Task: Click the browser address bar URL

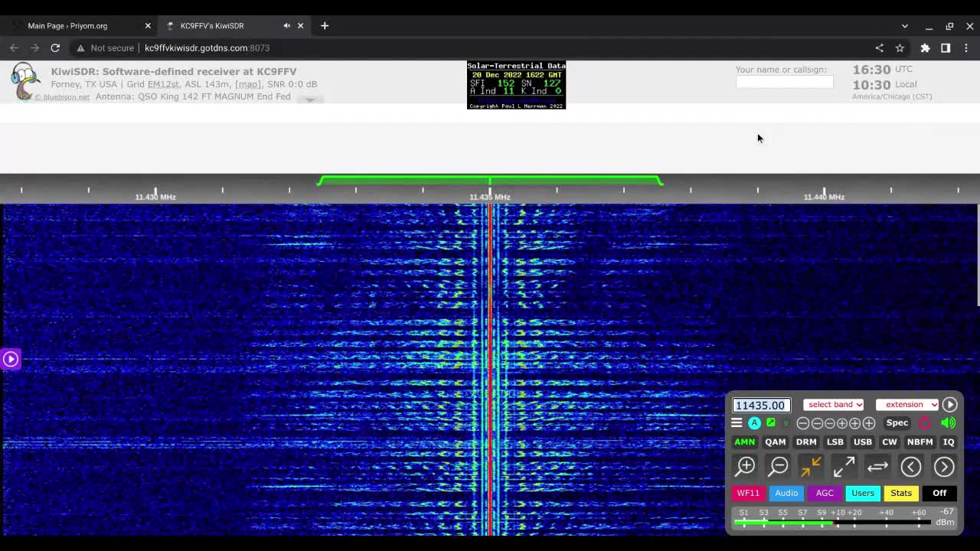Action: point(207,47)
